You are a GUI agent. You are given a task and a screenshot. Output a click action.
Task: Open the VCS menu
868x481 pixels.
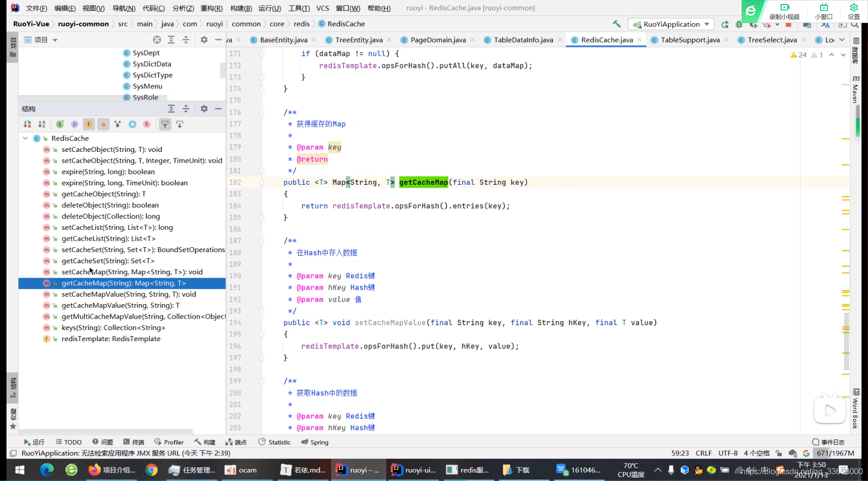pyautogui.click(x=323, y=8)
